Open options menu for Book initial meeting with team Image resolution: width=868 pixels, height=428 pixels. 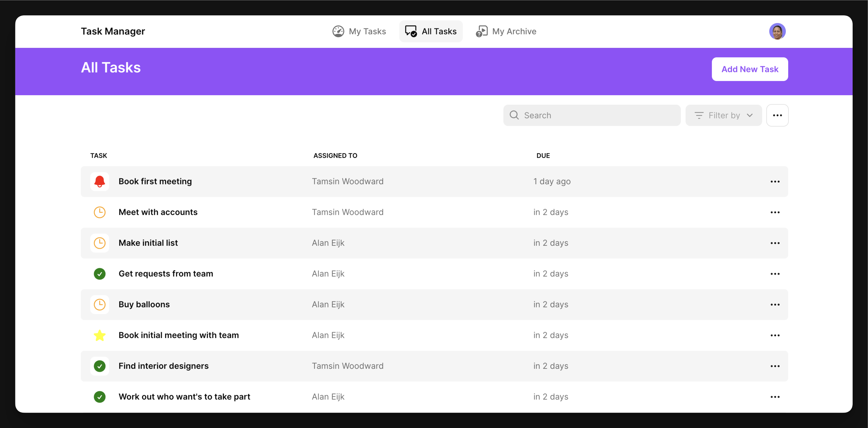(x=775, y=335)
